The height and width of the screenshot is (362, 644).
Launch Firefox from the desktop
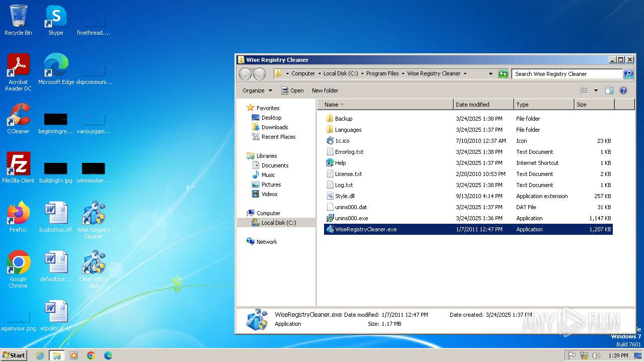[18, 217]
